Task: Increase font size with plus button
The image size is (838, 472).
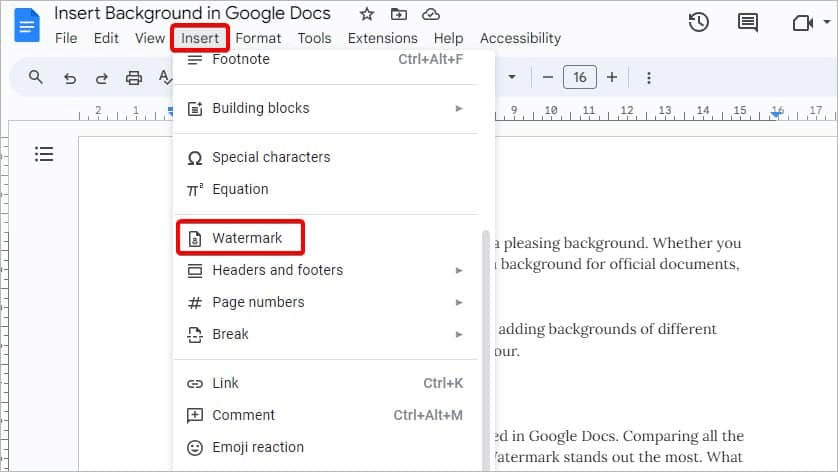Action: pos(612,78)
